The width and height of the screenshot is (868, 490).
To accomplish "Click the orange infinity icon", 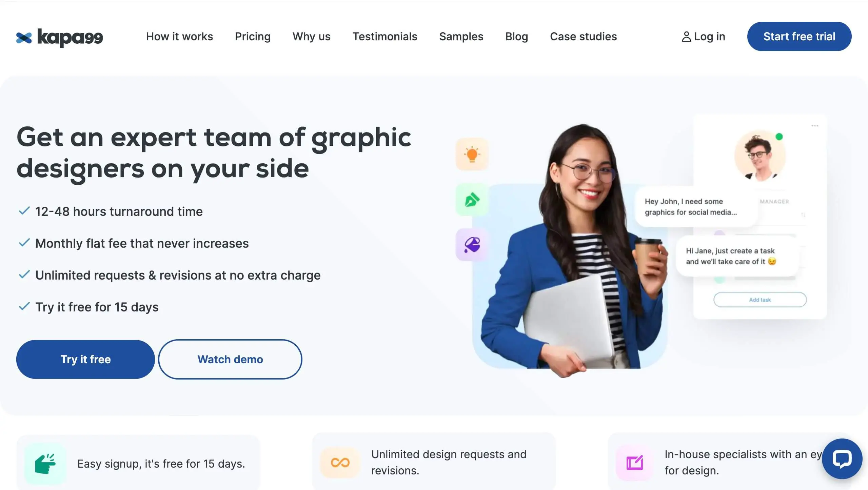I will click(x=340, y=463).
